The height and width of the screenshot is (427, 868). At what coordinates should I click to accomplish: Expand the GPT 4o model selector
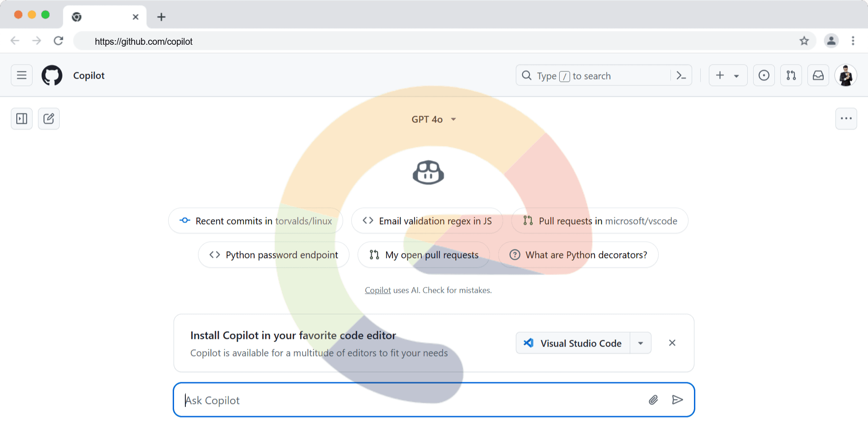click(x=434, y=119)
